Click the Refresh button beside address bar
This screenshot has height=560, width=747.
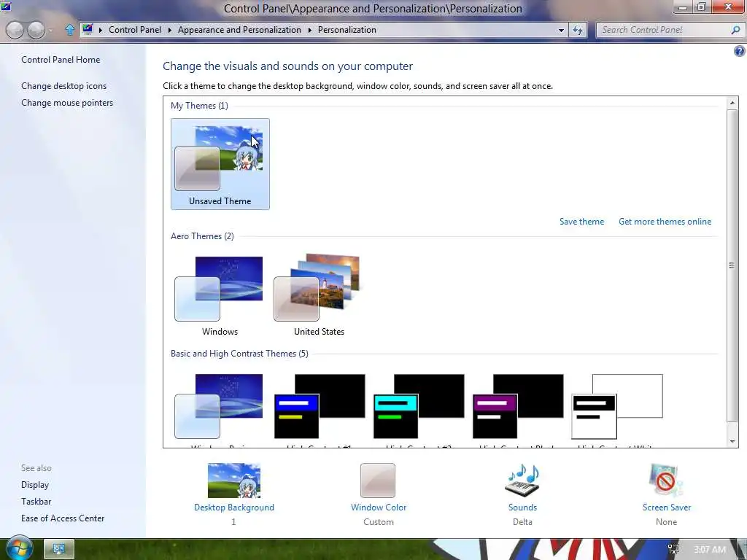(578, 30)
